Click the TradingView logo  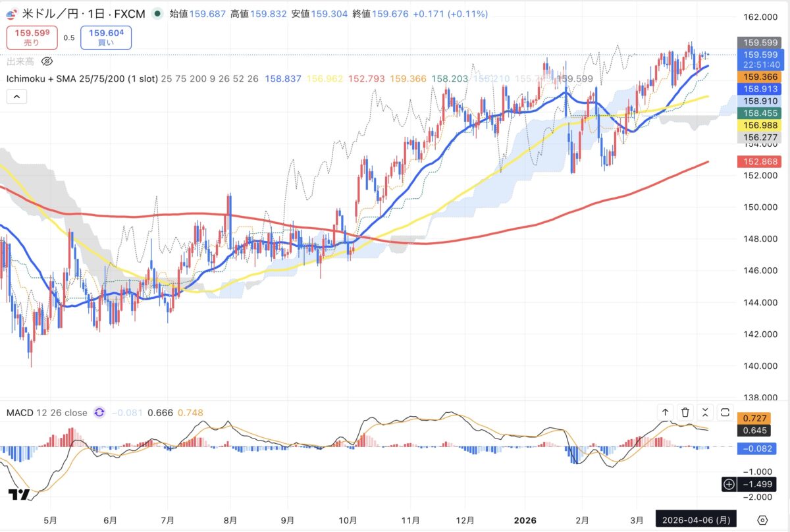coord(18,495)
